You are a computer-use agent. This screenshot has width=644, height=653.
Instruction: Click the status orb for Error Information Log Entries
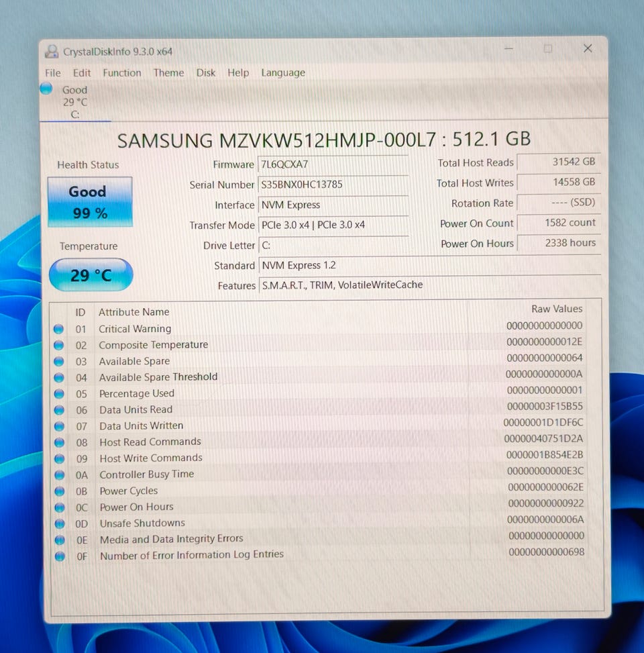(x=60, y=556)
